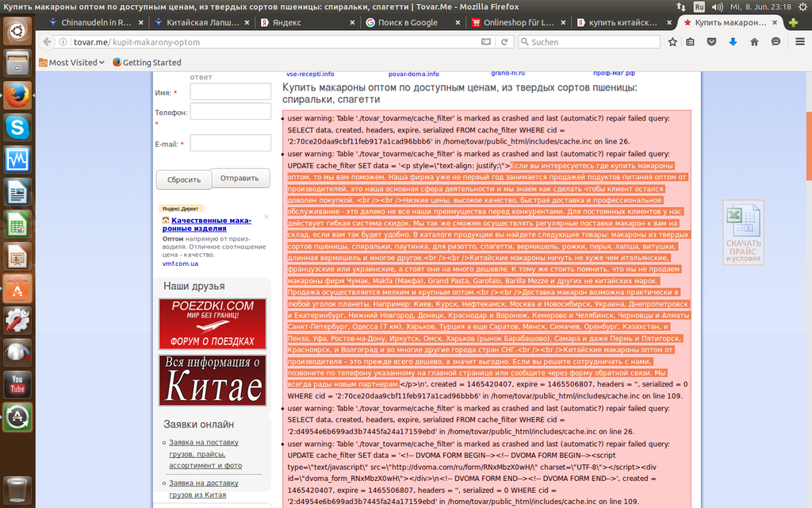Open the Ru keyboard layout indicator
The height and width of the screenshot is (508, 812).
click(699, 6)
